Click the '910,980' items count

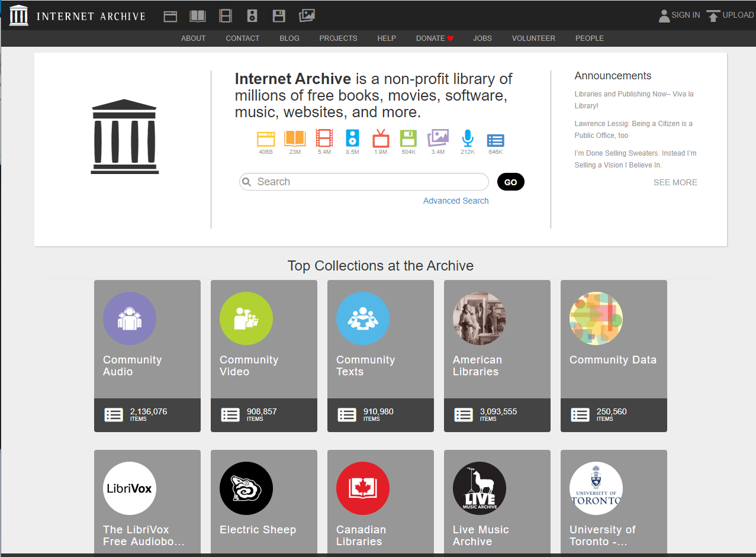pos(378,411)
